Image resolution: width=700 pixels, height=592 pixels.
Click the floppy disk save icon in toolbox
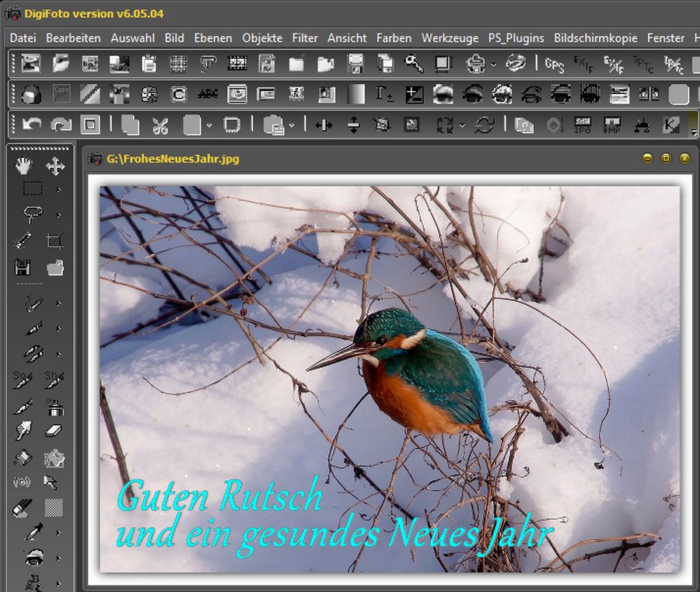point(23,267)
